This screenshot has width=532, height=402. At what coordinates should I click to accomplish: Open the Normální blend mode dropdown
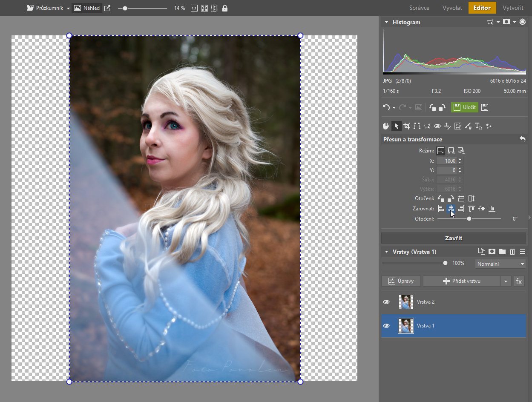click(500, 264)
